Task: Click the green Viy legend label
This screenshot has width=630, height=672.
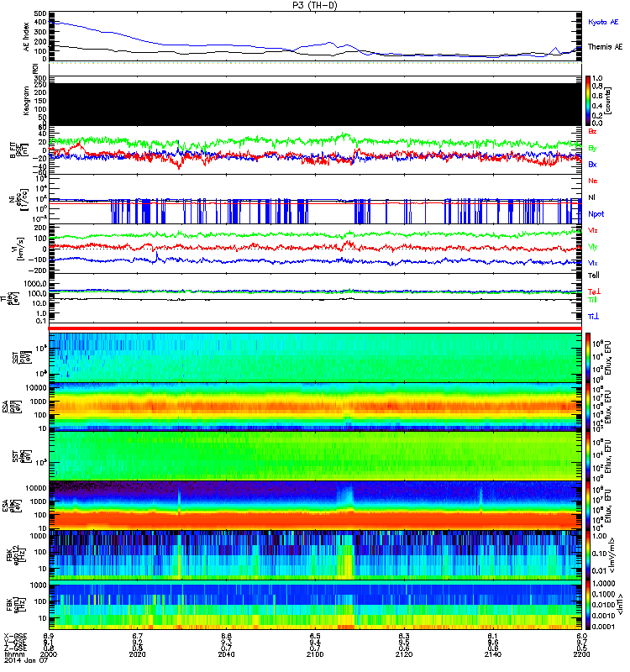Action: 593,247
